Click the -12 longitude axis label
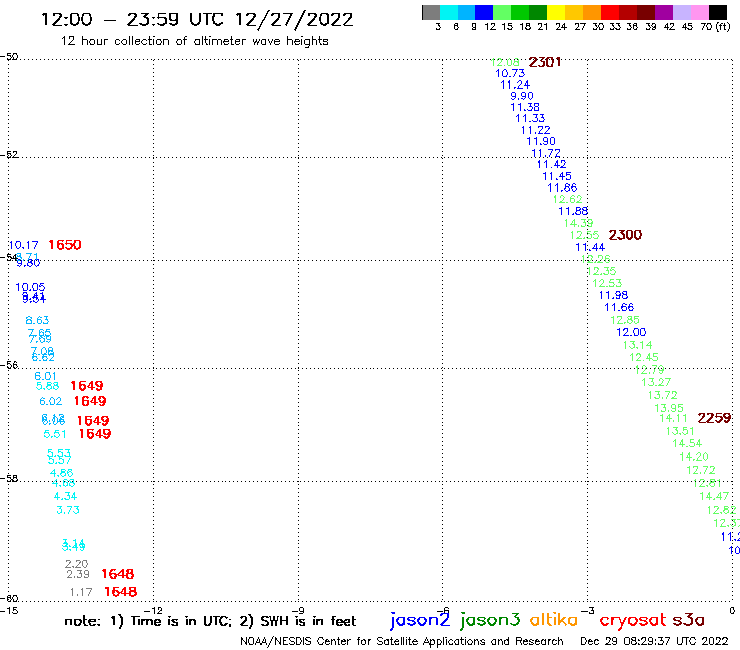The image size is (740, 650). tap(153, 610)
